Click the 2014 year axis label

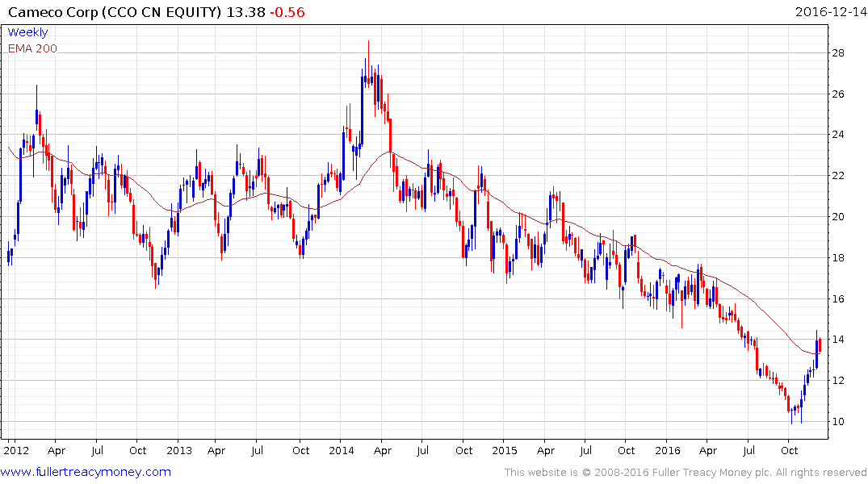(342, 450)
